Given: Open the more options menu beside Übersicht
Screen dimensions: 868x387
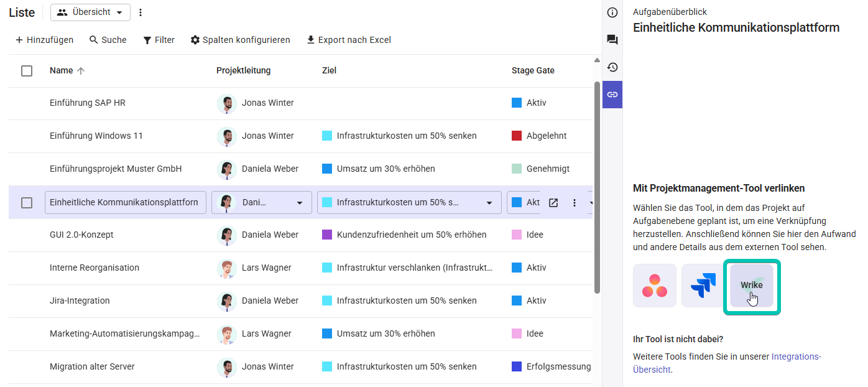Looking at the screenshot, I should point(141,12).
